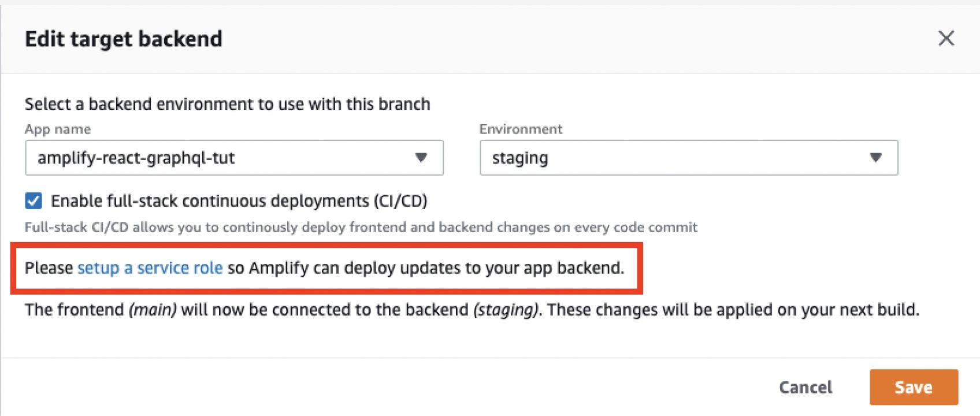This screenshot has height=416, width=980.
Task: Open the App name dropdown arrow
Action: click(x=421, y=158)
